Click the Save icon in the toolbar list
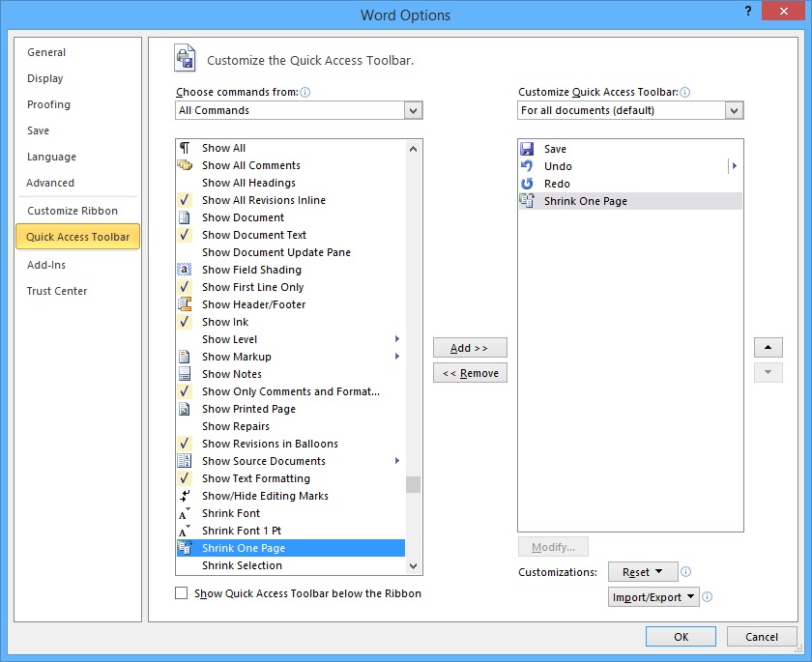Viewport: 812px width, 662px height. pyautogui.click(x=526, y=148)
